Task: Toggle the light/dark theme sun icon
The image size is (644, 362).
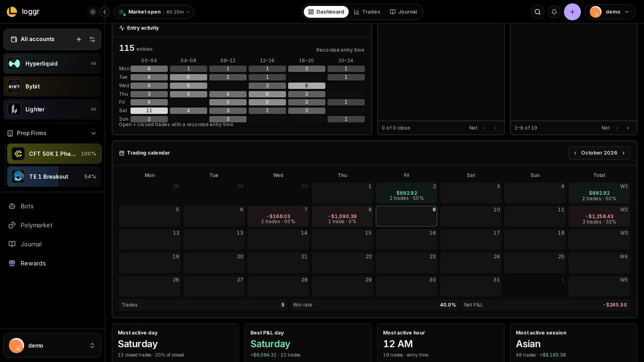Action: tap(93, 12)
